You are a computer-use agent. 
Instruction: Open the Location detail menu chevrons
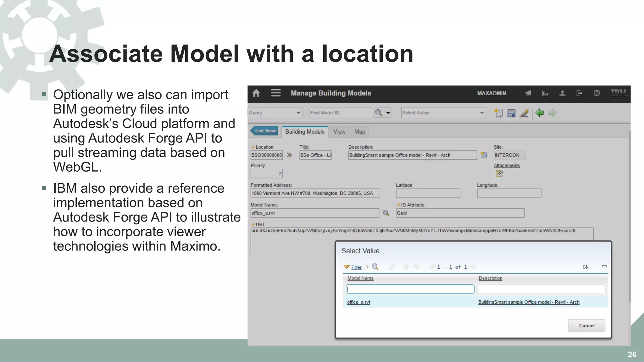pyautogui.click(x=289, y=155)
